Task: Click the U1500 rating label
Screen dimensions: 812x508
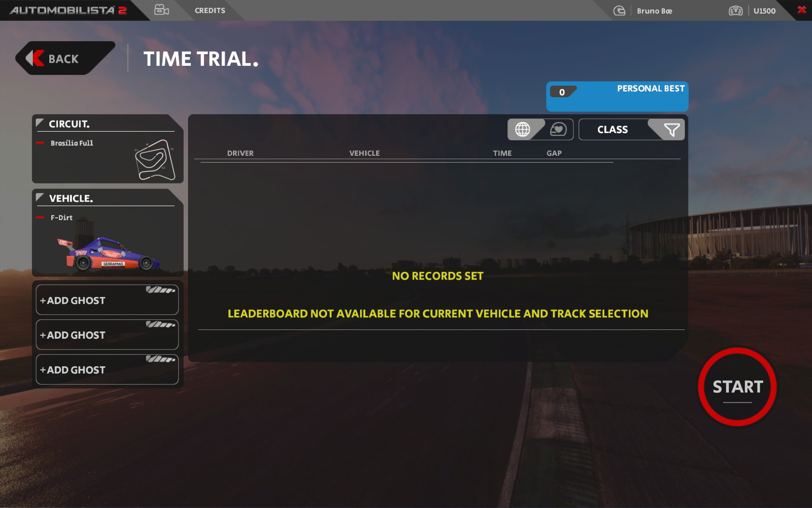Action: (x=764, y=11)
